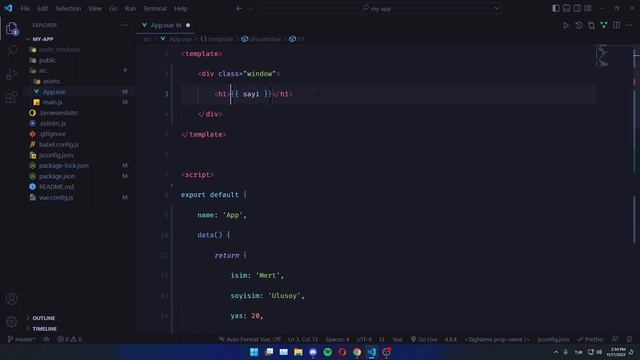The height and width of the screenshot is (360, 640).
Task: Open the Run menu
Action: pyautogui.click(x=130, y=8)
